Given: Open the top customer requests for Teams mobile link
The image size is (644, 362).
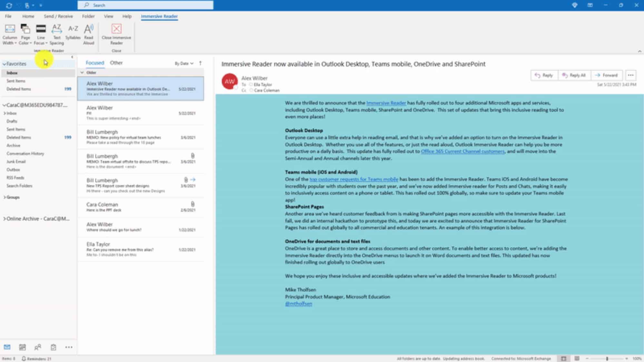Looking at the screenshot, I should 354,179.
